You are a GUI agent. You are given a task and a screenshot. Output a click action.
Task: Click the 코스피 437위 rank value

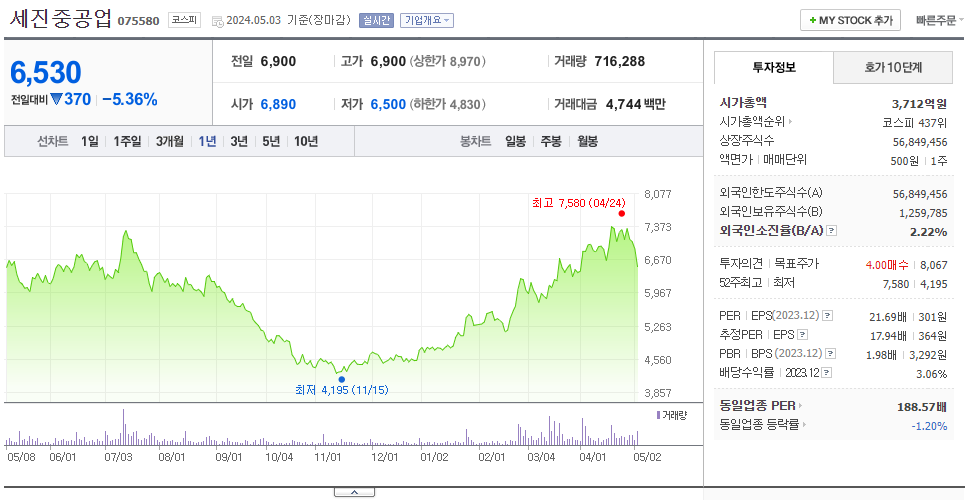[915, 122]
